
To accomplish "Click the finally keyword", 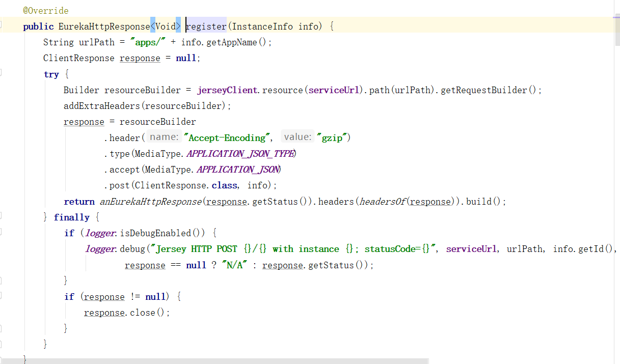I will (x=71, y=217).
